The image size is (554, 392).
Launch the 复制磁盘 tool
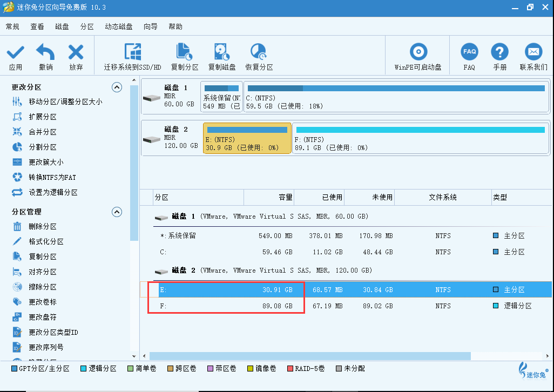(x=222, y=57)
